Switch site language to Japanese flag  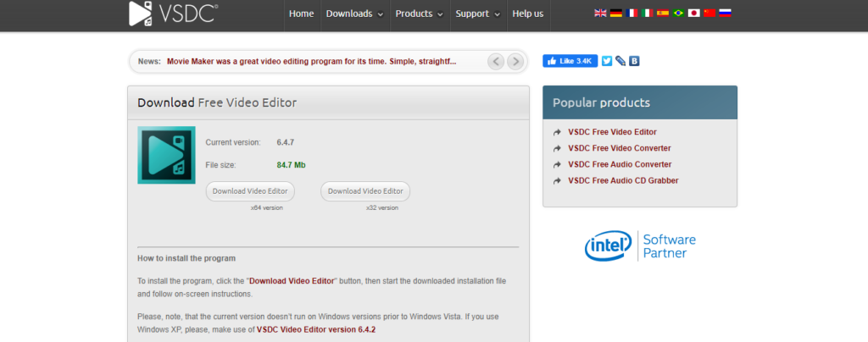click(694, 14)
